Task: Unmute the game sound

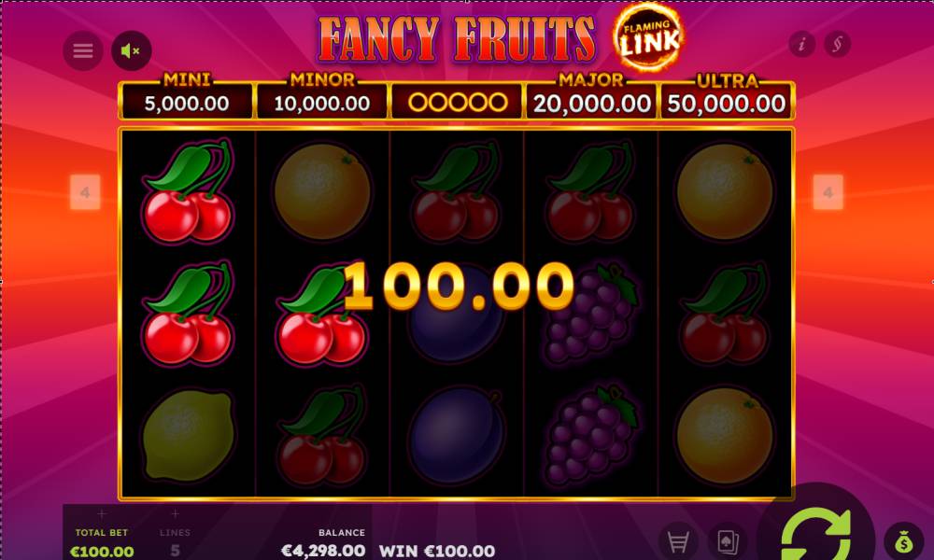Action: 131,50
